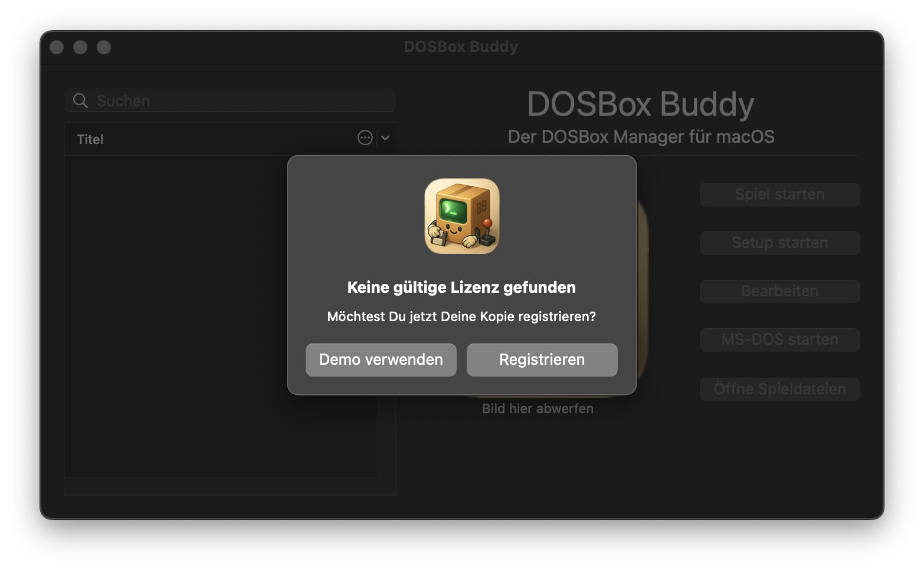Minimize the DOSBox Buddy window

[80, 47]
